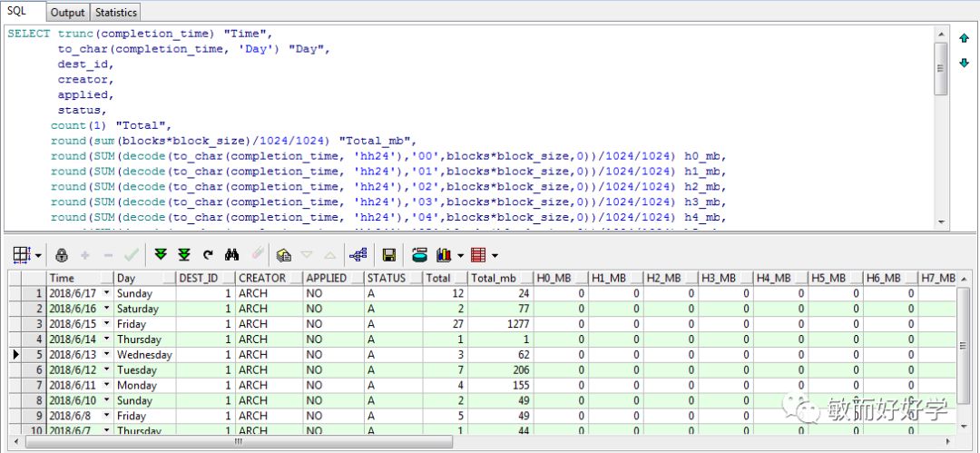Click the Total cell showing 27
The width and height of the screenshot is (980, 453).
[445, 323]
